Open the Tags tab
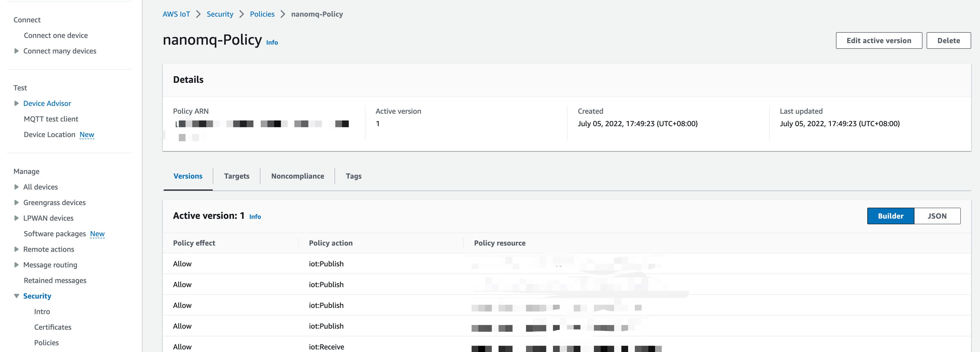Image resolution: width=980 pixels, height=352 pixels. tap(353, 176)
